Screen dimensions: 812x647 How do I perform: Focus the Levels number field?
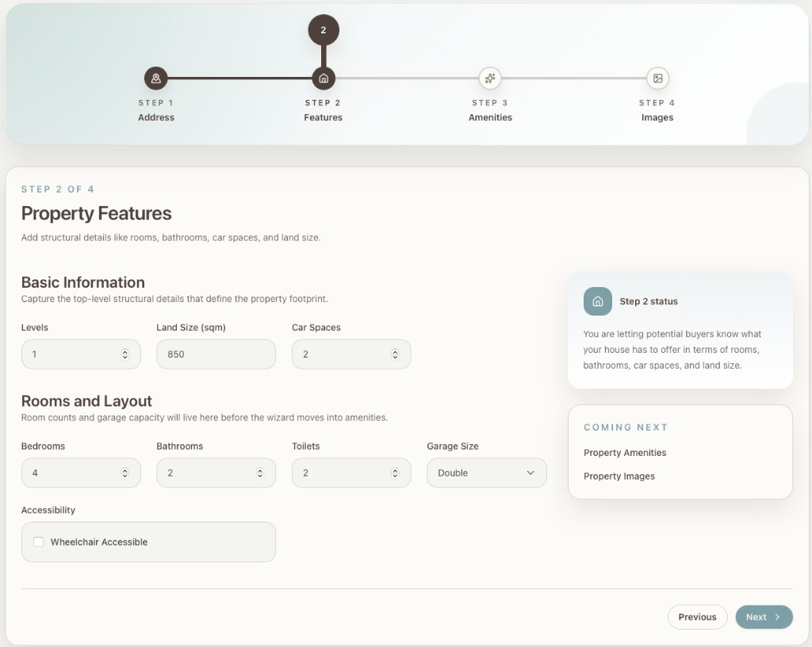(x=81, y=354)
